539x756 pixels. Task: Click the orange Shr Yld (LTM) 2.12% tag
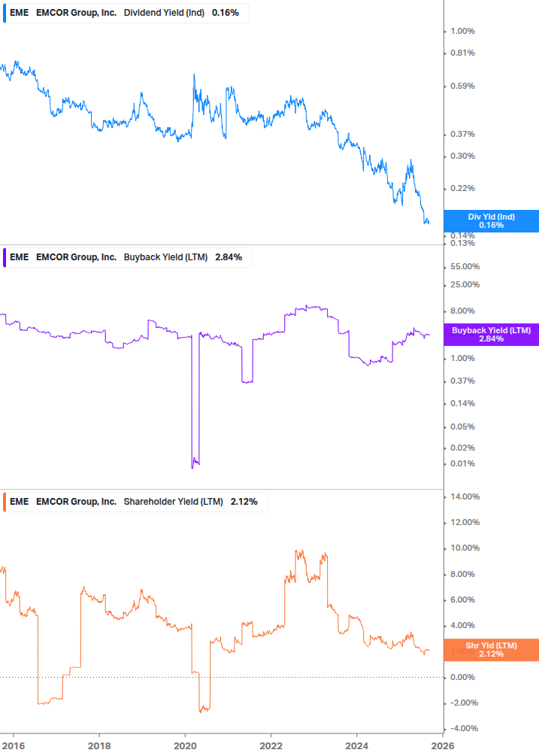(x=492, y=650)
